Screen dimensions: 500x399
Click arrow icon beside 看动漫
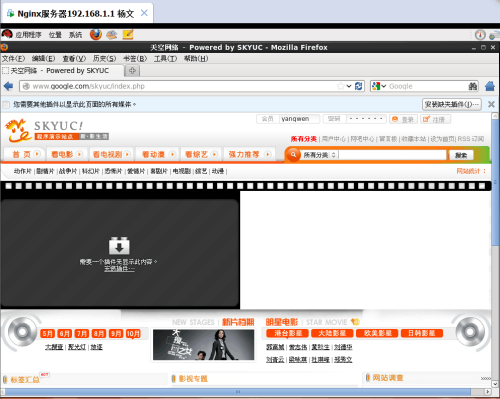tap(172, 154)
